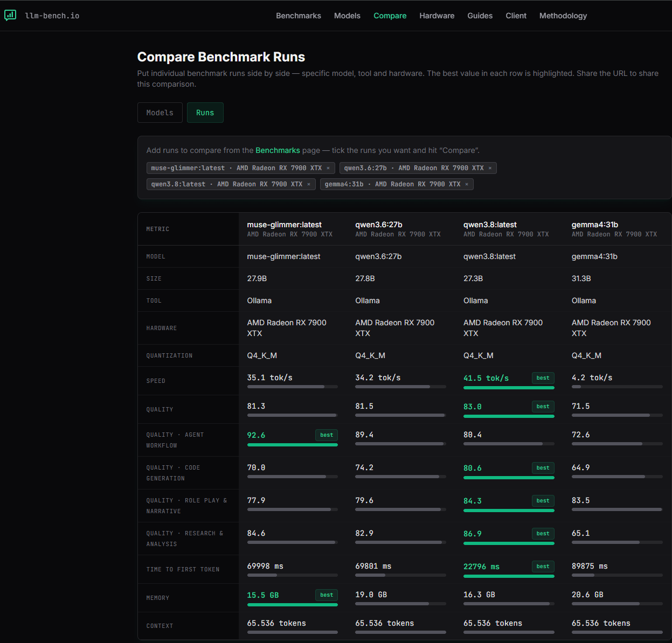Switch to the Models comparison tab

tap(160, 113)
